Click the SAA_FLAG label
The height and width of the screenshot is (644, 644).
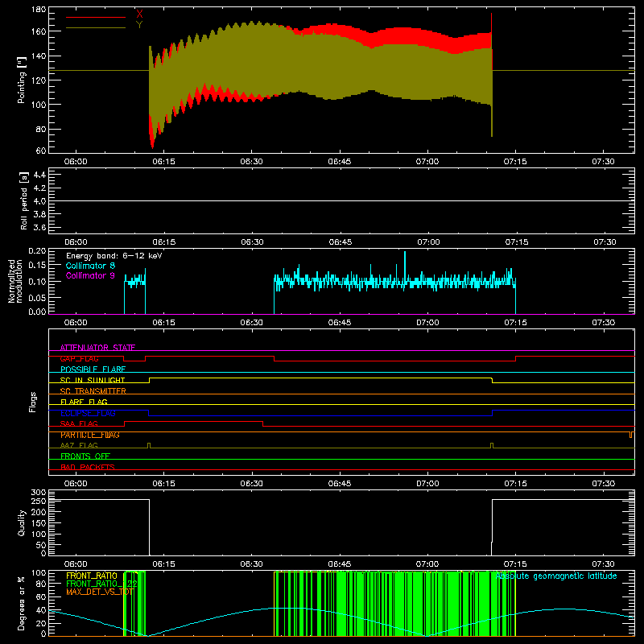[79, 423]
